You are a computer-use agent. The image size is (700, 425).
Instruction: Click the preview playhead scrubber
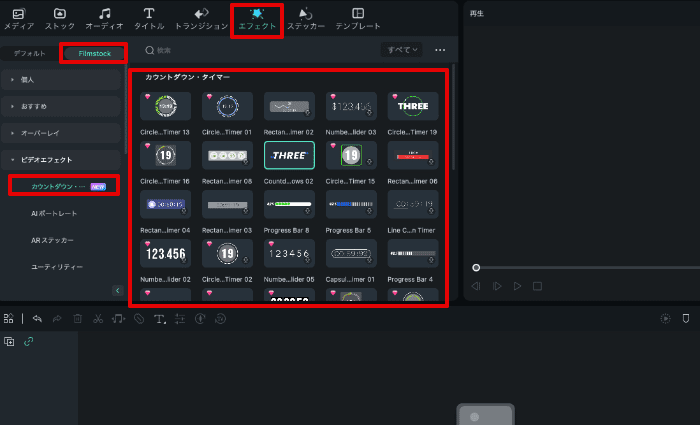pyautogui.click(x=476, y=267)
